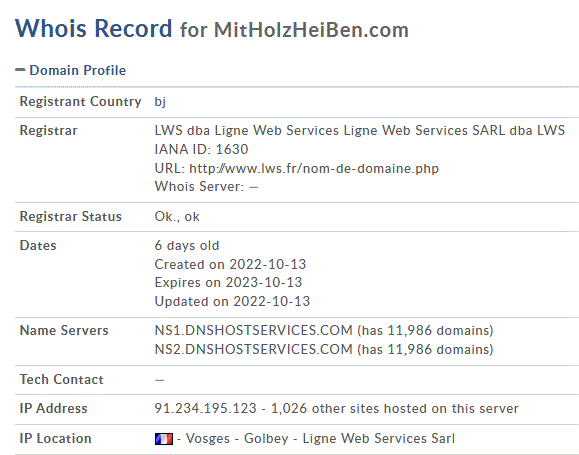Select Expires on 2023-10-13
579x455 pixels.
click(x=228, y=283)
